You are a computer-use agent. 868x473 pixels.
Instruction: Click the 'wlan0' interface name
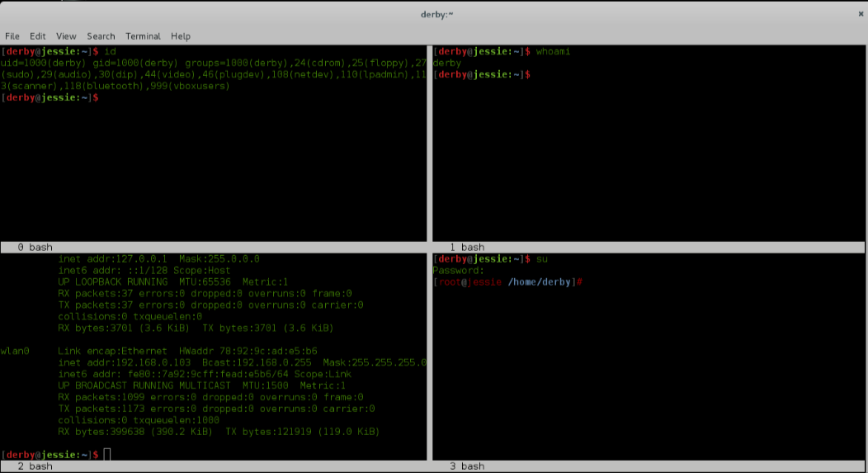tap(15, 351)
